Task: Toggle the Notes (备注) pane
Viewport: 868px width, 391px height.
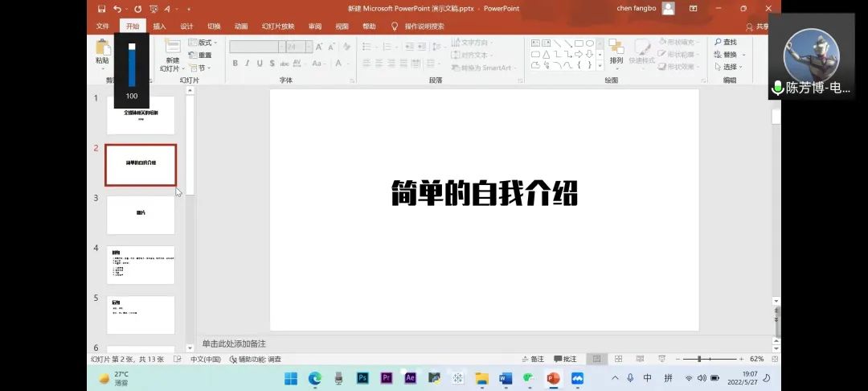Action: point(532,359)
